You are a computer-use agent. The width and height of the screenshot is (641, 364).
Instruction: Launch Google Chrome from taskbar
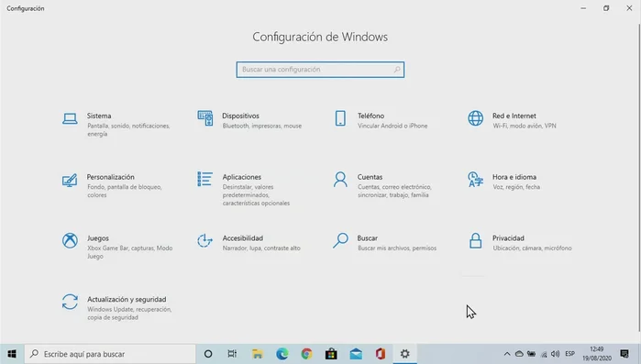tap(306, 354)
